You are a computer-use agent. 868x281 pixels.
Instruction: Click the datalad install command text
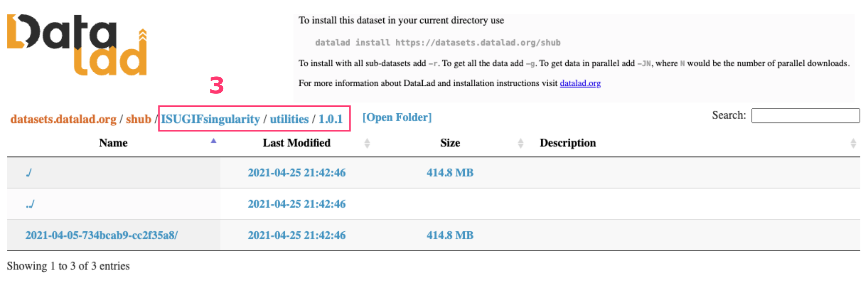(x=438, y=43)
